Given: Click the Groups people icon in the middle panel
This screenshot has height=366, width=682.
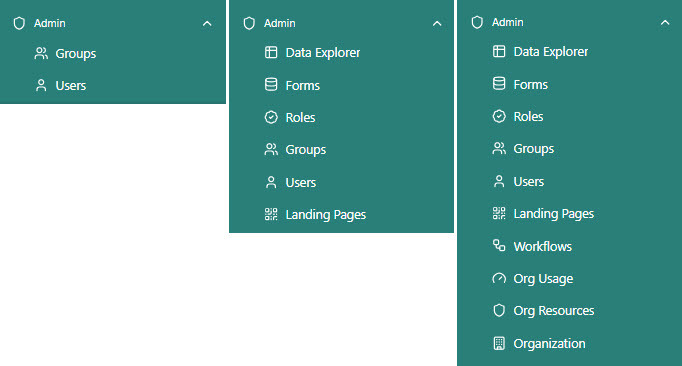Looking at the screenshot, I should pyautogui.click(x=271, y=149).
